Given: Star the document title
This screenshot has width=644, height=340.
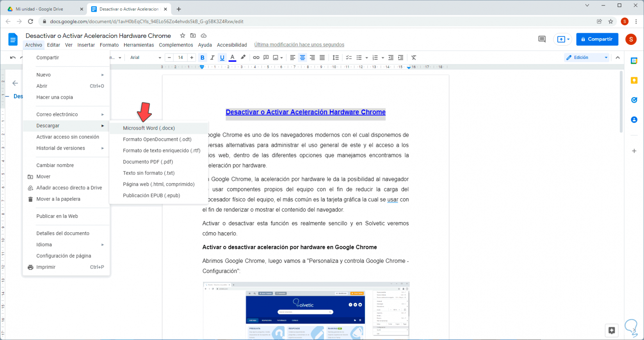Looking at the screenshot, I should pos(183,36).
